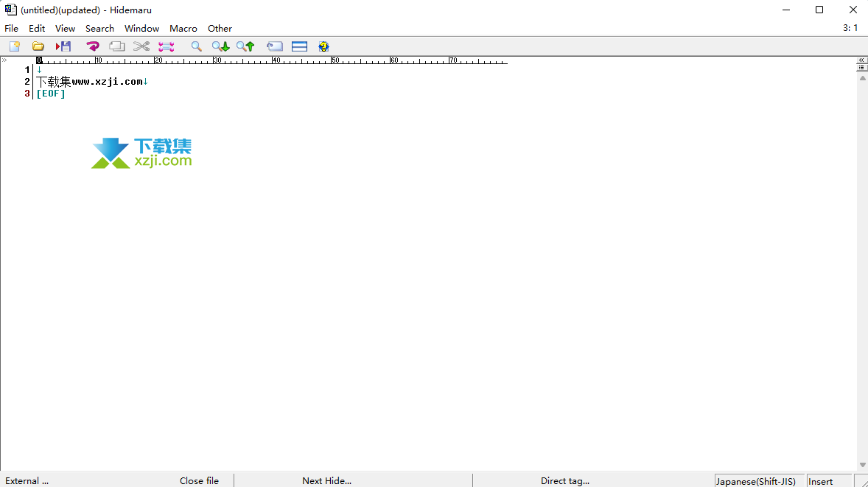
Task: Open a file with the folder icon
Action: point(38,46)
